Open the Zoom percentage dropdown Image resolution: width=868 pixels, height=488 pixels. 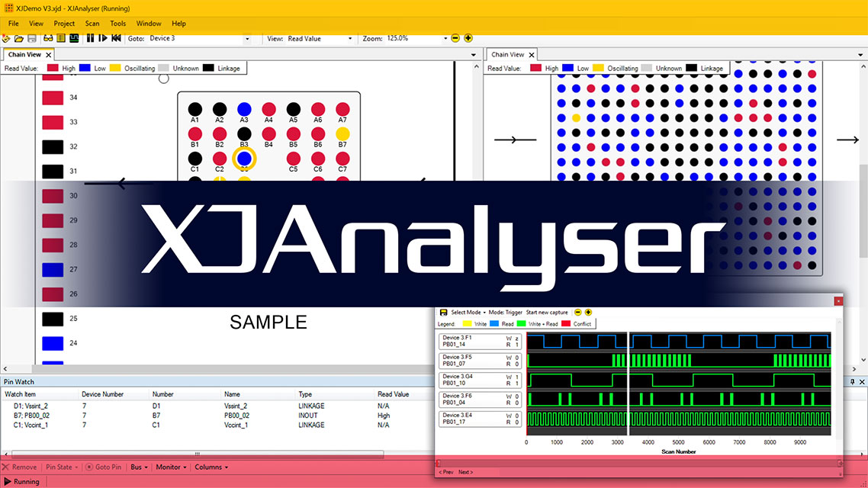point(445,39)
